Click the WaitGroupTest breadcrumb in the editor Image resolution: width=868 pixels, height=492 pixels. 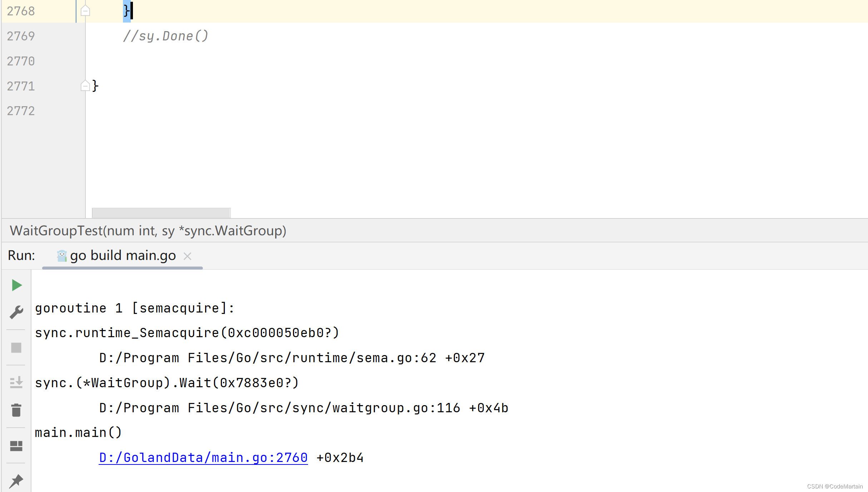(148, 231)
